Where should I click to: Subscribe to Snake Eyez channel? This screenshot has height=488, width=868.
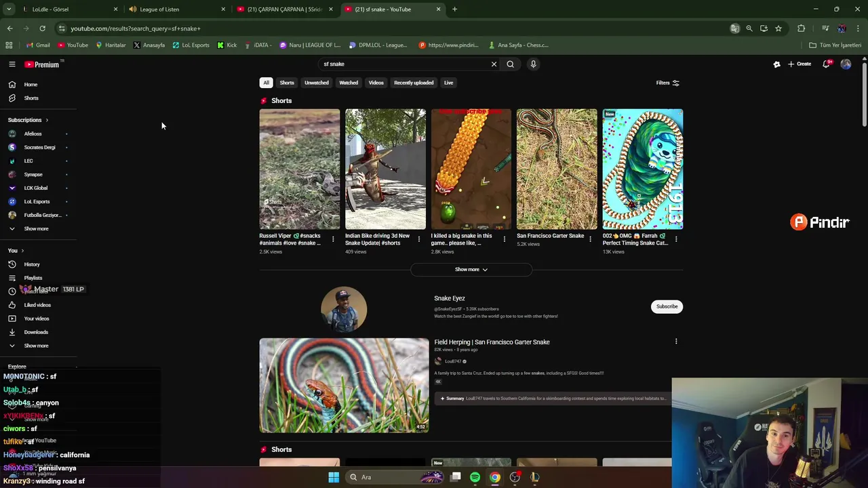[x=667, y=306]
